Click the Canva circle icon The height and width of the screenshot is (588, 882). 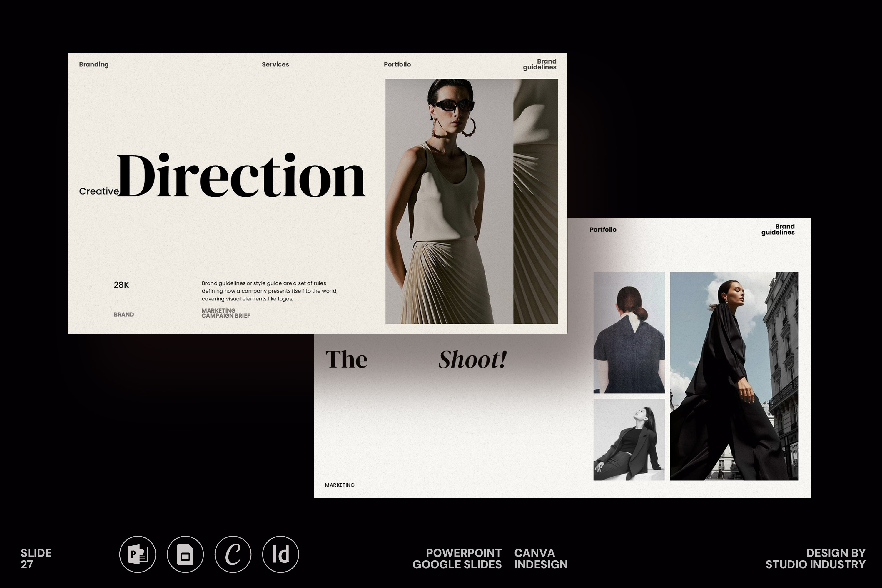[x=233, y=554]
